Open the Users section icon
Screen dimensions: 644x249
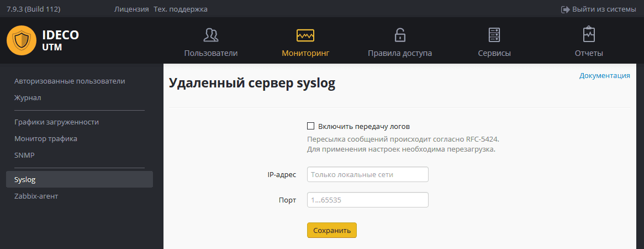(210, 35)
